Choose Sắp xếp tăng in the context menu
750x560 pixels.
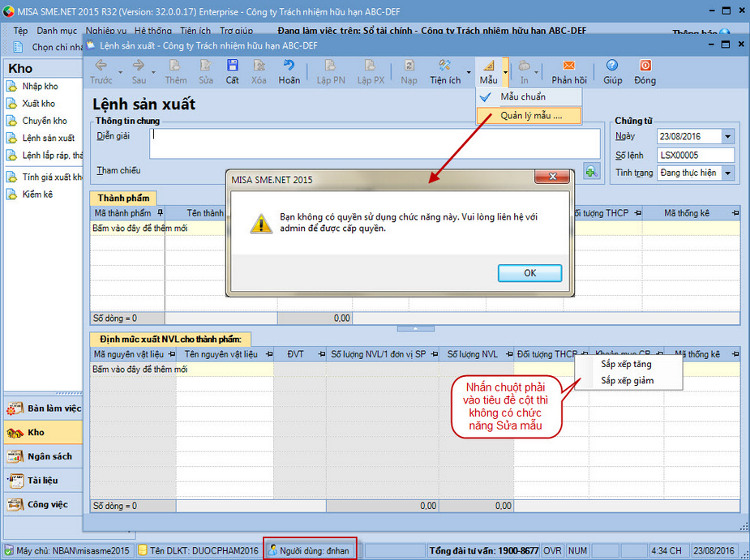pyautogui.click(x=626, y=364)
